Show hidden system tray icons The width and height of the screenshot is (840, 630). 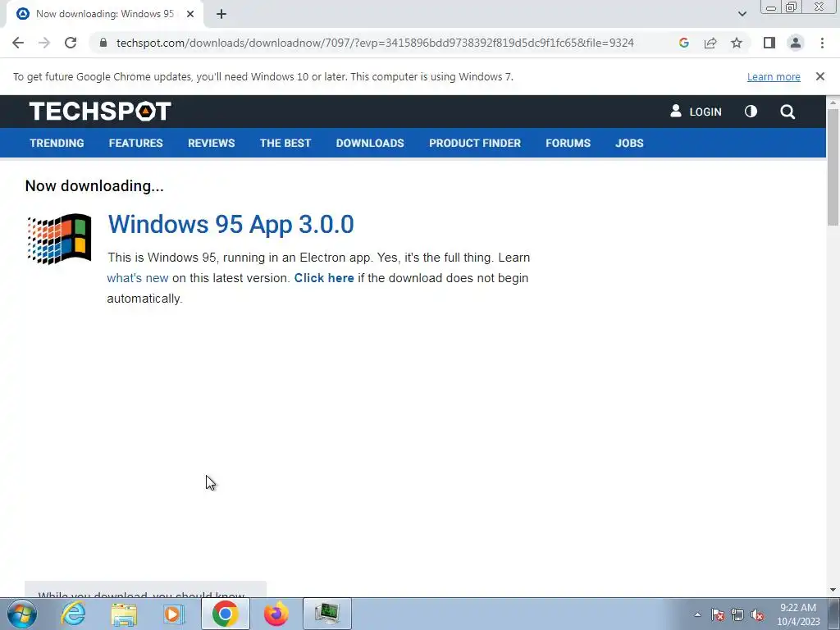[697, 614]
